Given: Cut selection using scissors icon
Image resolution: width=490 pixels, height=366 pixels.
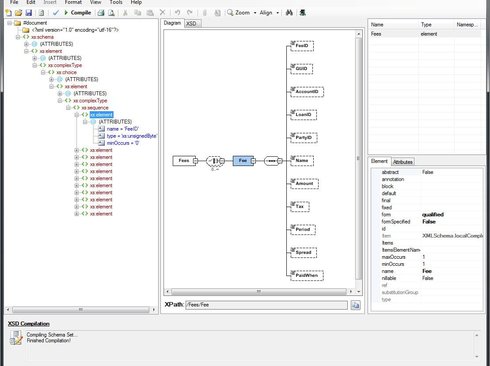Looking at the screenshot, I should tap(125, 13).
